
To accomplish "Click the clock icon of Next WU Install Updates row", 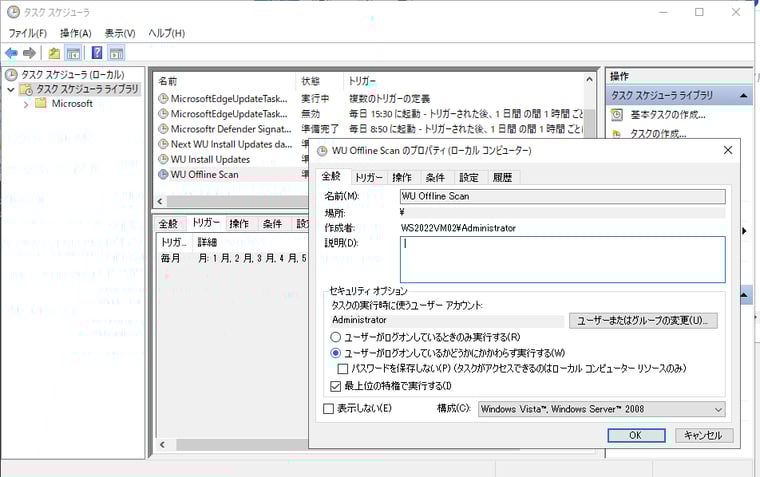I will 163,144.
